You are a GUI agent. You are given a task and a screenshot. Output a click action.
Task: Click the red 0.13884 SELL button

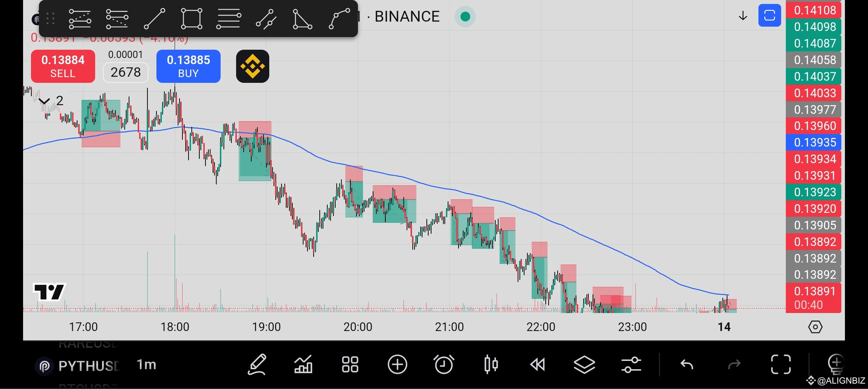tap(63, 66)
